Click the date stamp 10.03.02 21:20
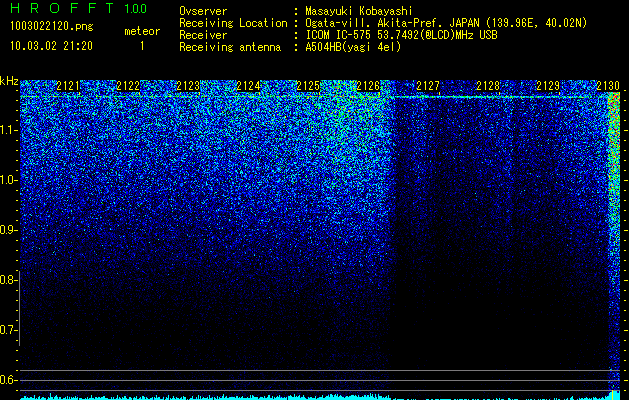The image size is (629, 400). pos(51,46)
